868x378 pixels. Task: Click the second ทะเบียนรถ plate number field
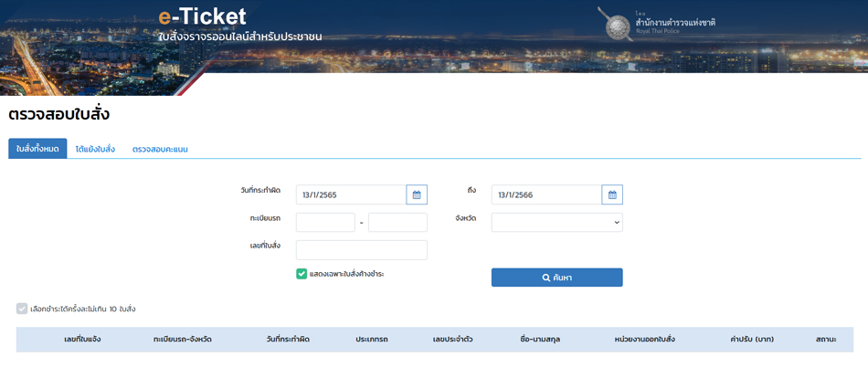tap(397, 223)
